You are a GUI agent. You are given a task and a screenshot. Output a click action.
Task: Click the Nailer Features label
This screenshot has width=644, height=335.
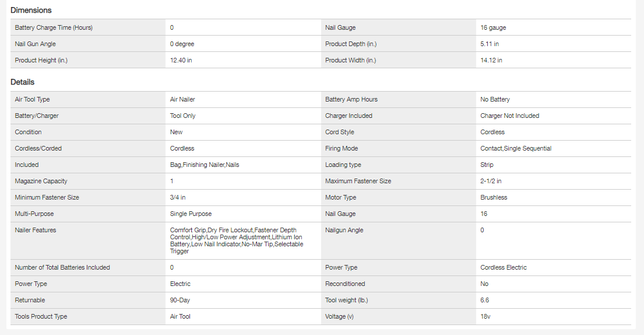point(36,231)
